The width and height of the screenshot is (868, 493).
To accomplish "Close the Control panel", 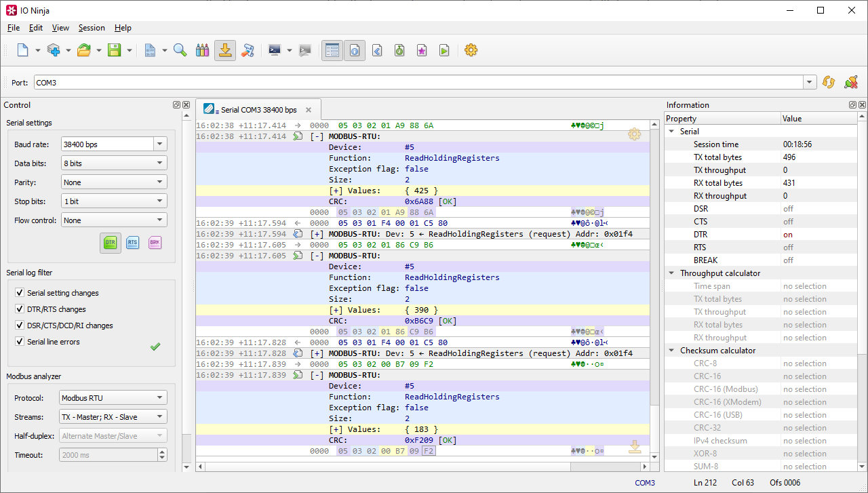I will 184,105.
